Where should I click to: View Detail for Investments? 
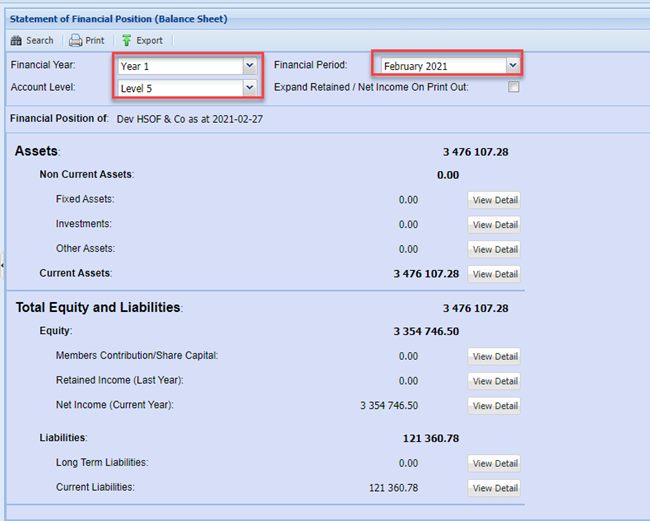click(x=494, y=225)
